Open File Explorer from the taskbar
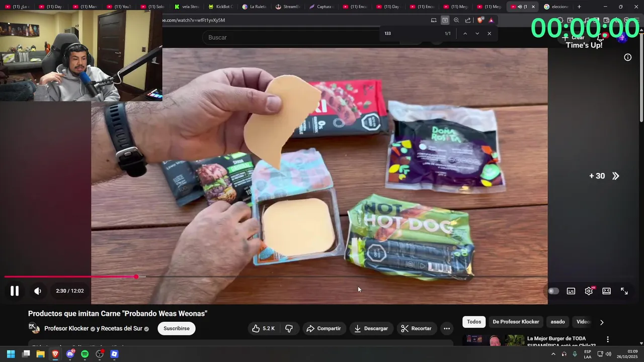The height and width of the screenshot is (362, 644). point(40,354)
